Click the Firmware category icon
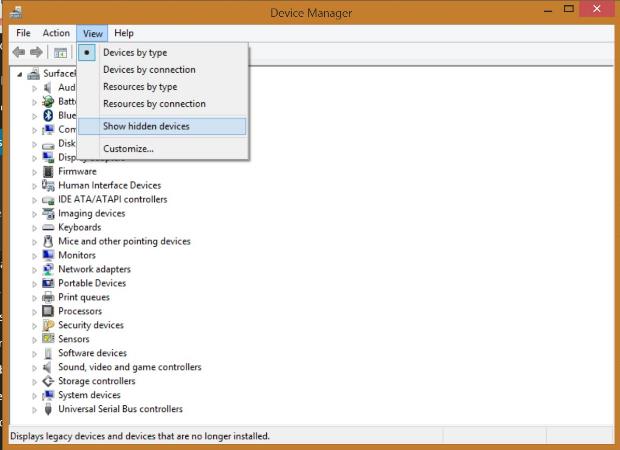The height and width of the screenshot is (450, 620). [x=48, y=172]
